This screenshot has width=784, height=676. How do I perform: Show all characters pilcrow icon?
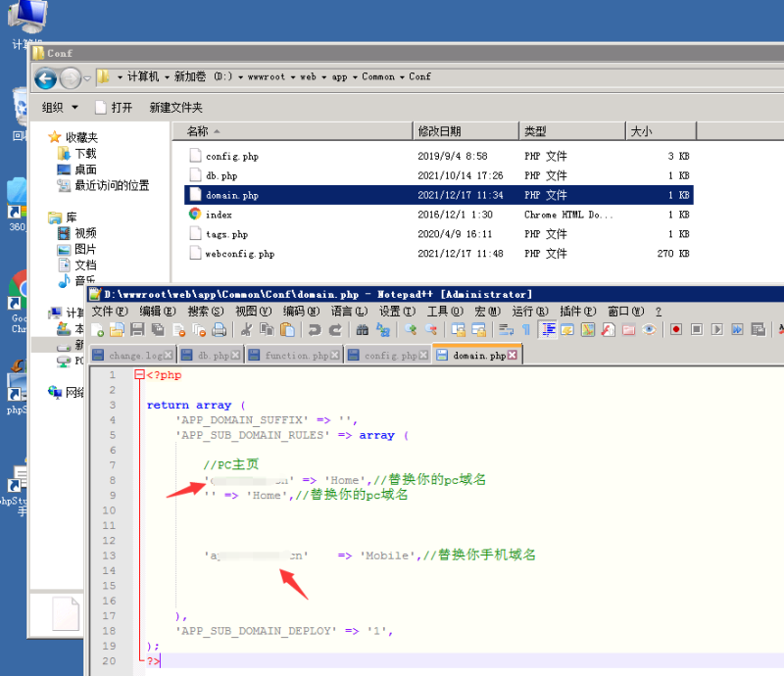pos(526,330)
